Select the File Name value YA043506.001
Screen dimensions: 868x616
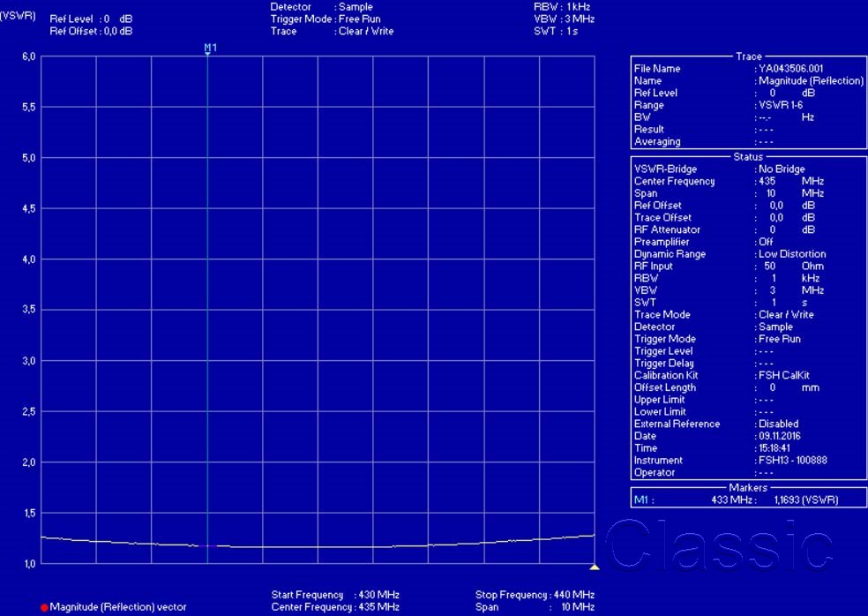(790, 69)
